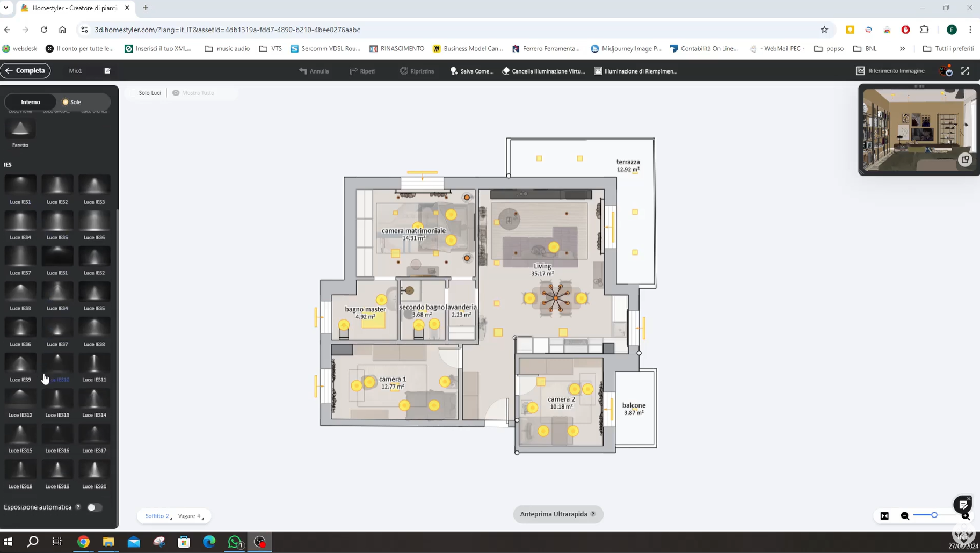Select the Faretto spotlight icon
This screenshot has height=553, width=980.
click(20, 129)
